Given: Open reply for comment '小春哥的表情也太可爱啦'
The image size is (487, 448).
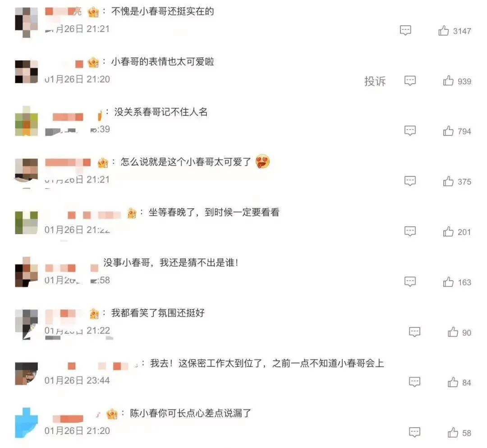Looking at the screenshot, I should [x=410, y=81].
